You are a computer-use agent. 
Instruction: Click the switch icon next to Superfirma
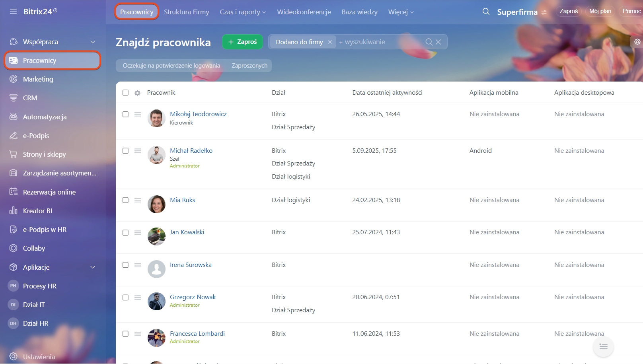(x=544, y=12)
